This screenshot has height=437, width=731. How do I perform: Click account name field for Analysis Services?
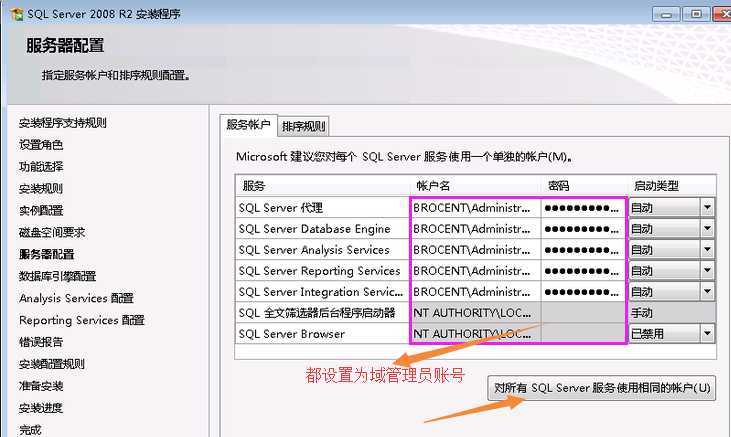(476, 250)
